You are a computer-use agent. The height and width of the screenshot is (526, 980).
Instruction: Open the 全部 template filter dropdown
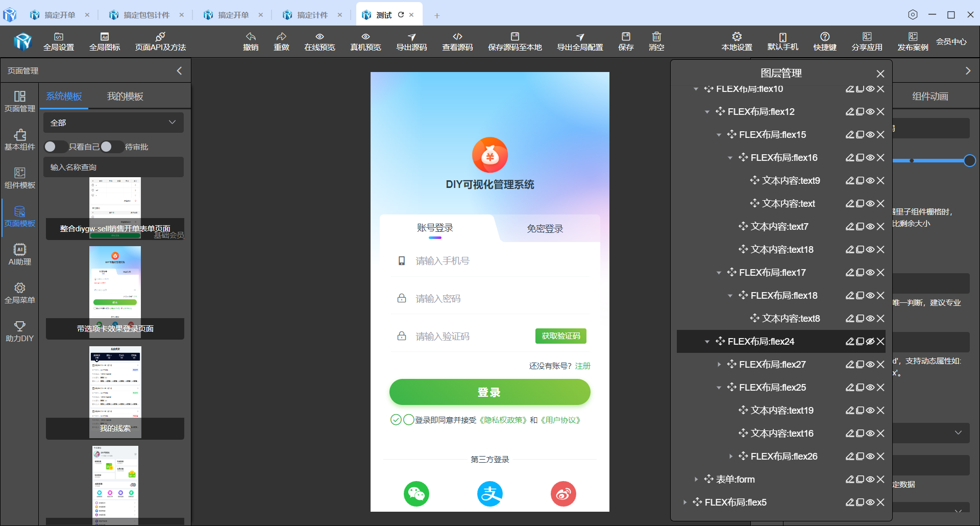tap(113, 123)
